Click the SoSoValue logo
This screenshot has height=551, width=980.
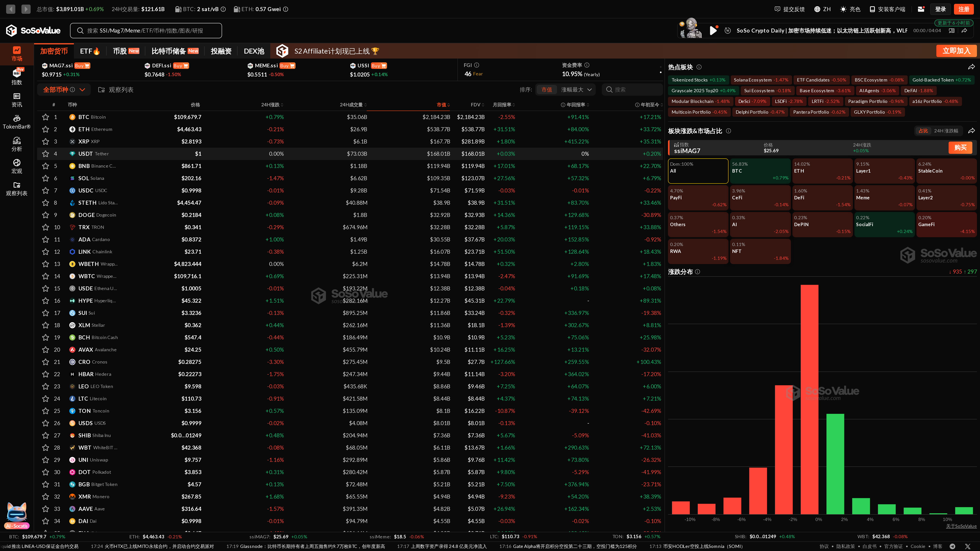point(33,30)
